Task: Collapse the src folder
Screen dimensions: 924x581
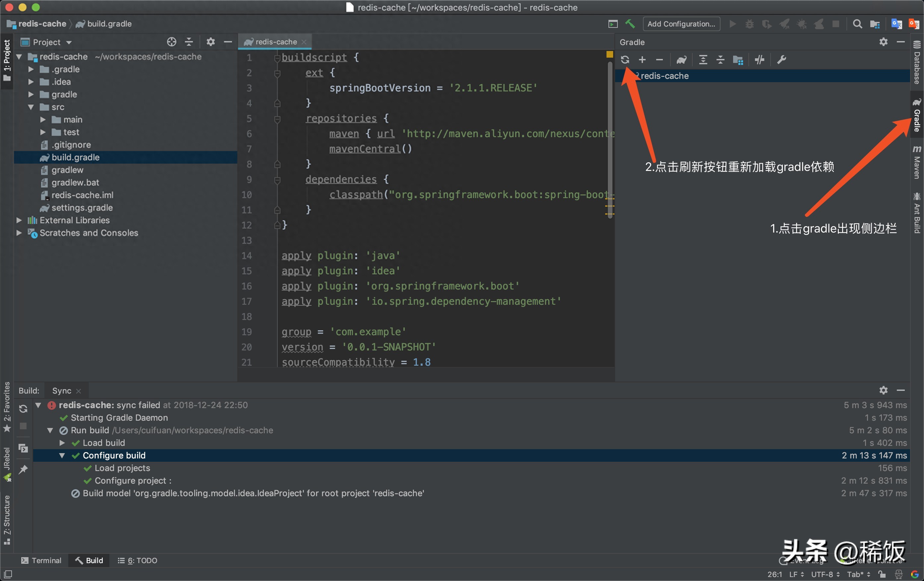Action: 31,107
